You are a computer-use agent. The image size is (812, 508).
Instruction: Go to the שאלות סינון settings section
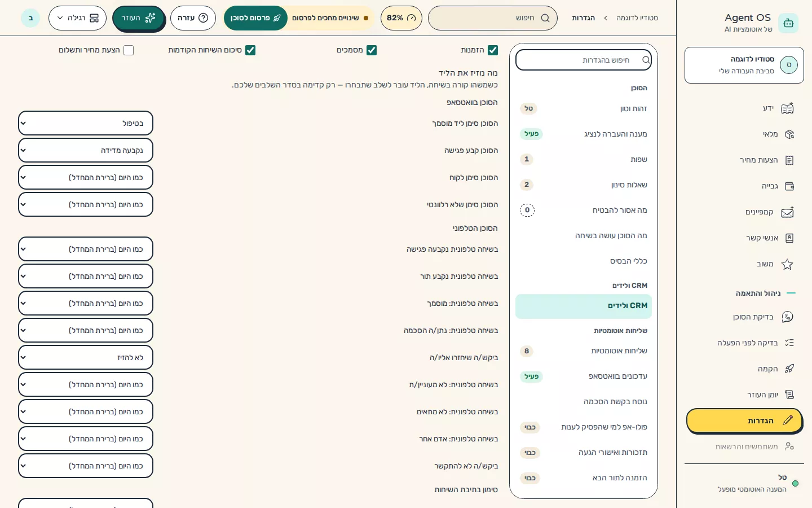point(584,185)
